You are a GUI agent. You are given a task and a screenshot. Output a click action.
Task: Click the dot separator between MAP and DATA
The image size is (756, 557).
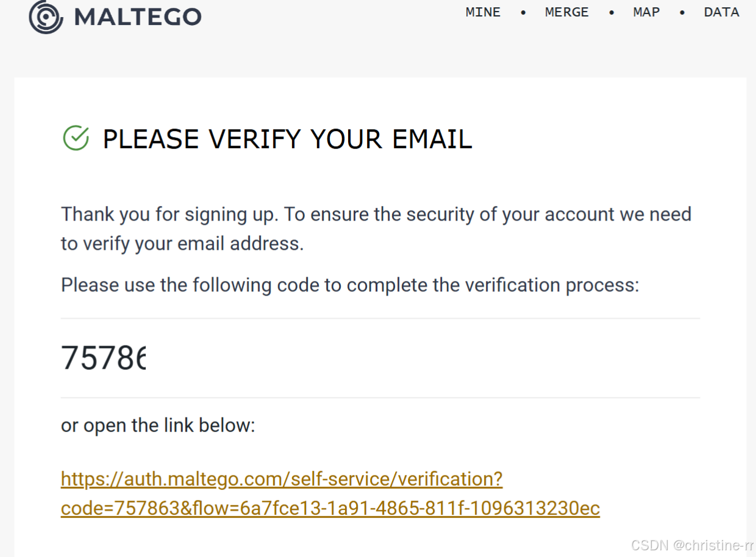coord(682,13)
